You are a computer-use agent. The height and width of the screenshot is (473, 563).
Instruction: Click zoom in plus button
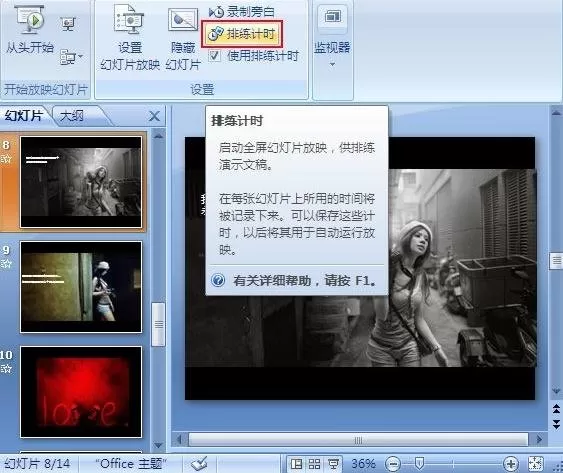[511, 464]
